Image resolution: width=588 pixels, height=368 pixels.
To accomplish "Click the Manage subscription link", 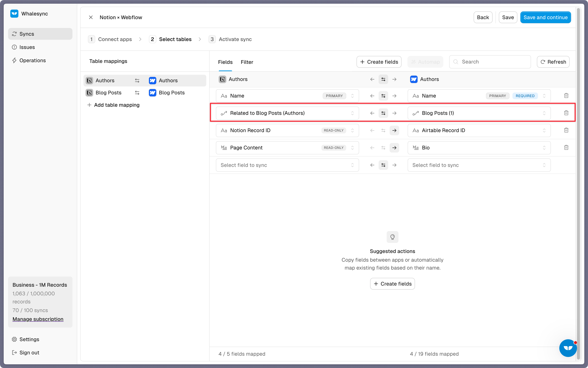I will [38, 319].
